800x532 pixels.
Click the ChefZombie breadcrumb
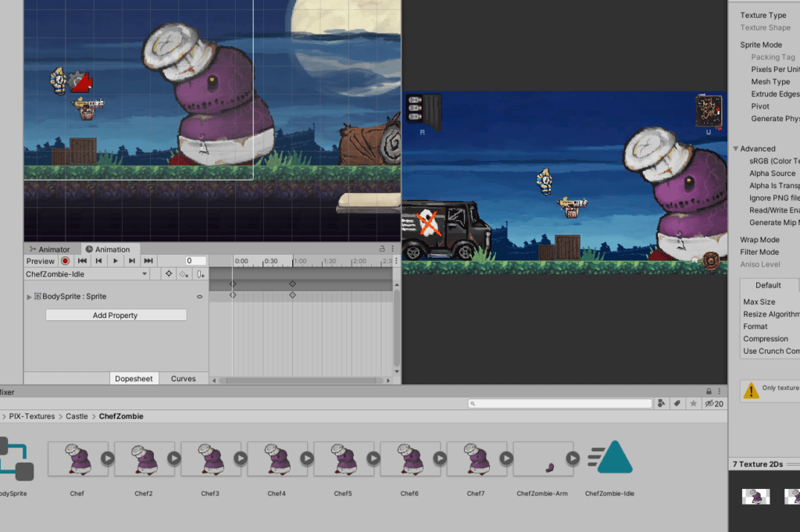pyautogui.click(x=121, y=416)
